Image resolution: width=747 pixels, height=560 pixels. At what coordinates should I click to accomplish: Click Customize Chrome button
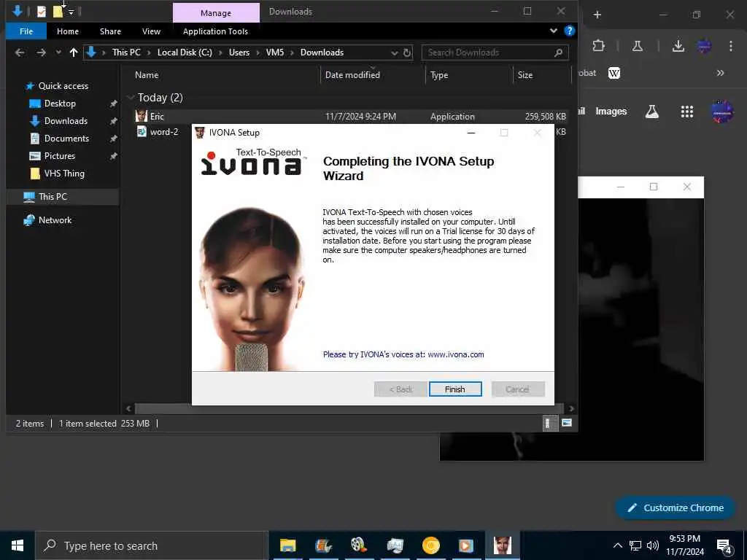(x=675, y=507)
